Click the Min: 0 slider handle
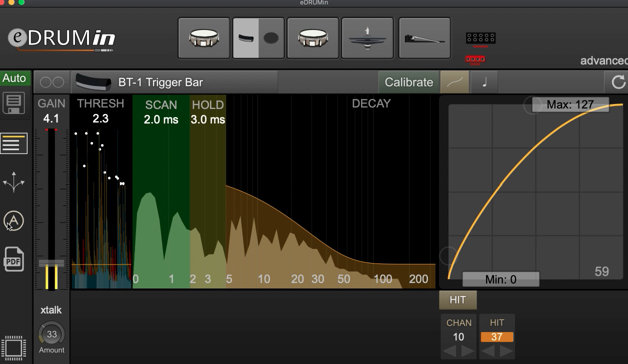 (500, 279)
